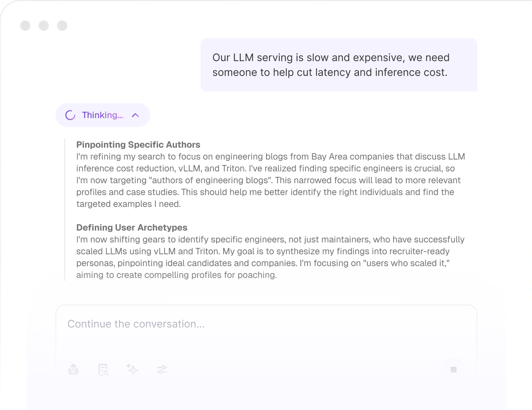Toggle the "Thinking..." label
Screen dimensions: 532x410
[102, 115]
